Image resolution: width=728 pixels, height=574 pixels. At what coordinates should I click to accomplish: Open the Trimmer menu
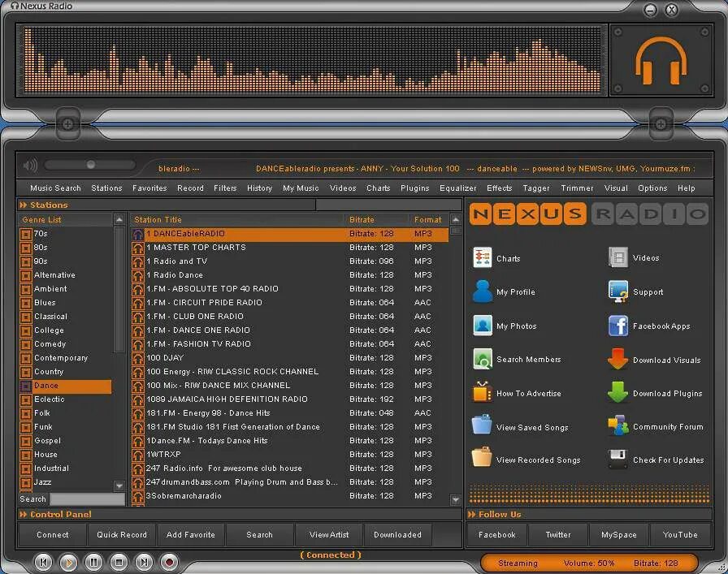coord(577,188)
